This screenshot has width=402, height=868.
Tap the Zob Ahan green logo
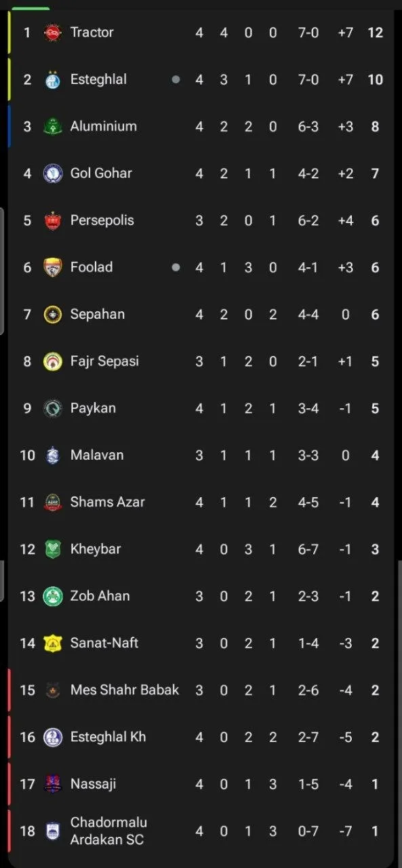(x=53, y=596)
